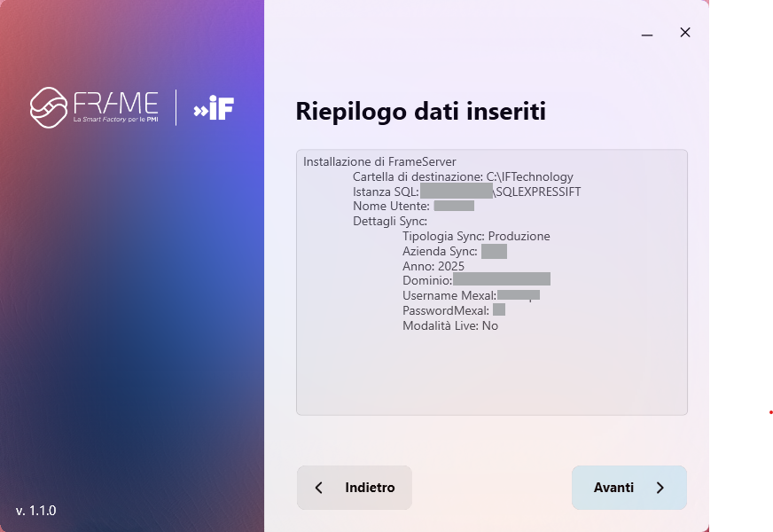
Task: Select the Cartella di destinazione line
Action: [463, 176]
